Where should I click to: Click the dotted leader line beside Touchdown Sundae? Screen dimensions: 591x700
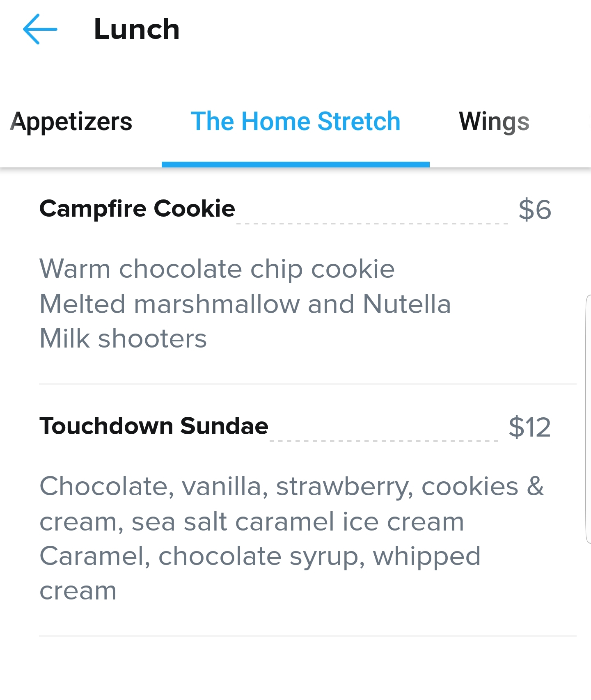(384, 441)
